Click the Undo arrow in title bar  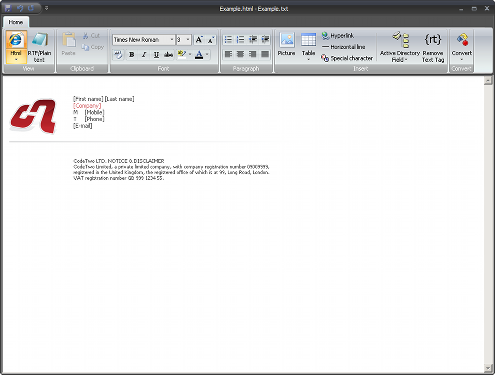tap(20, 8)
